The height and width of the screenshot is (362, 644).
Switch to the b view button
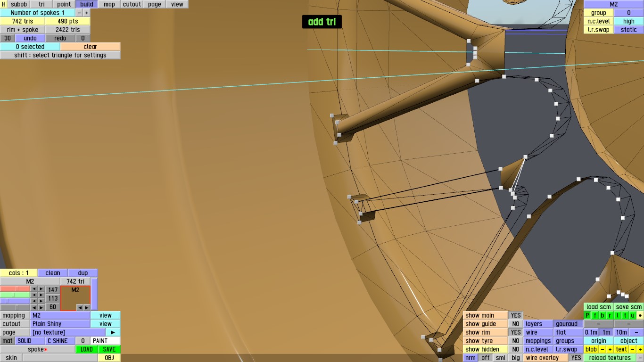603,315
